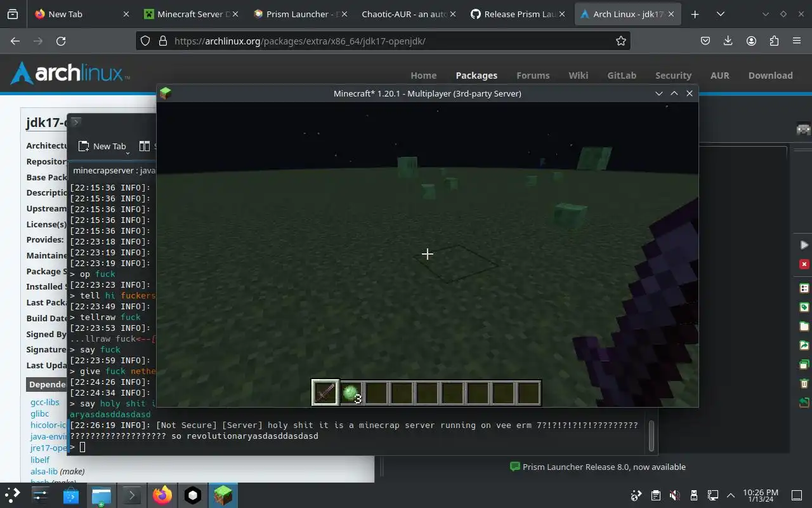This screenshot has height=508, width=812.
Task: Open Wiki on the Arch Linux navigation
Action: [x=578, y=75]
